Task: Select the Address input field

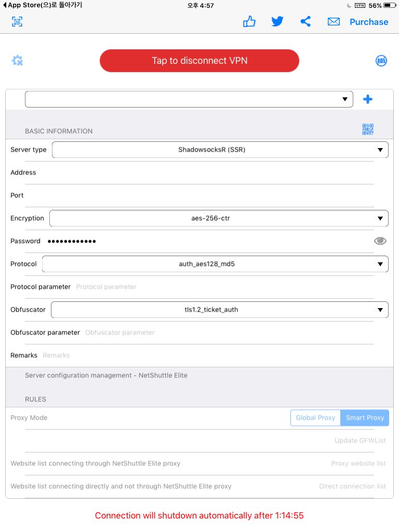Action: coord(199,172)
